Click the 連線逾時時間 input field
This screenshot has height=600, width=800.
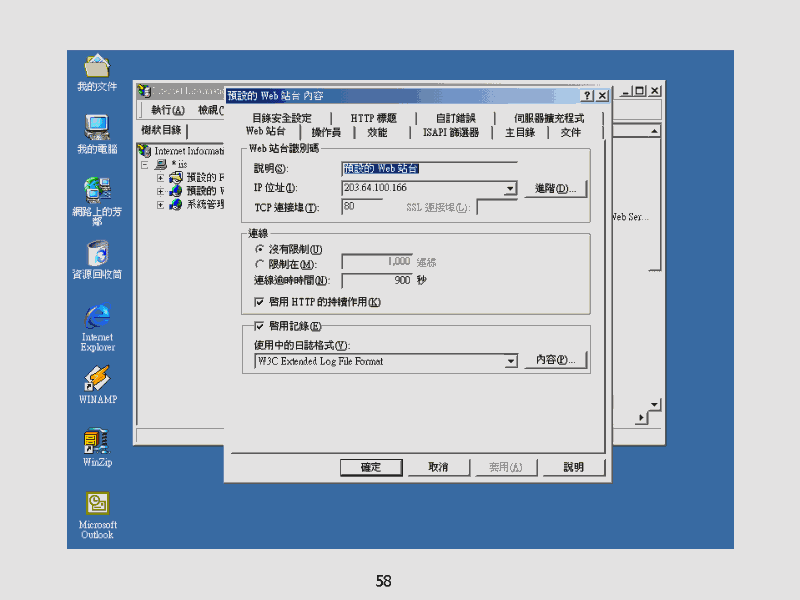coord(377,281)
